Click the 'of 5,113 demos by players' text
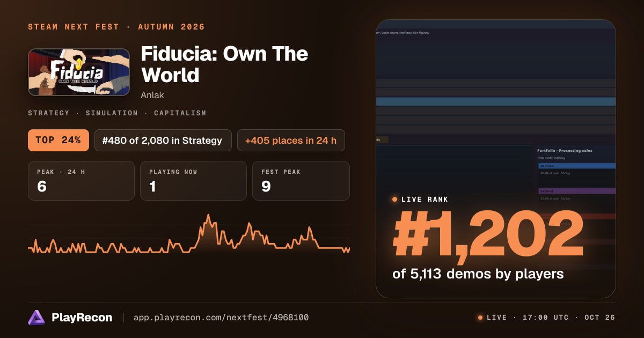This screenshot has height=338, width=644. point(478,274)
